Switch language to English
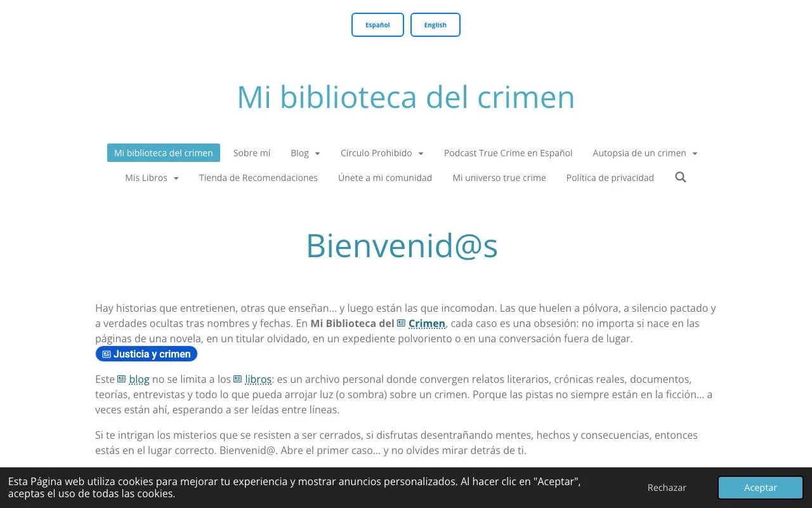 pos(435,25)
